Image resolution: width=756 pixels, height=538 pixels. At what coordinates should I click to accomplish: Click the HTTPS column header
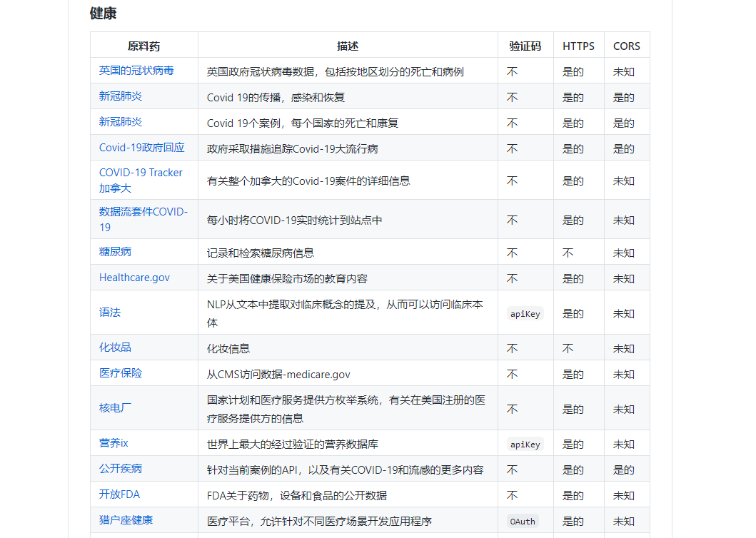click(x=578, y=46)
